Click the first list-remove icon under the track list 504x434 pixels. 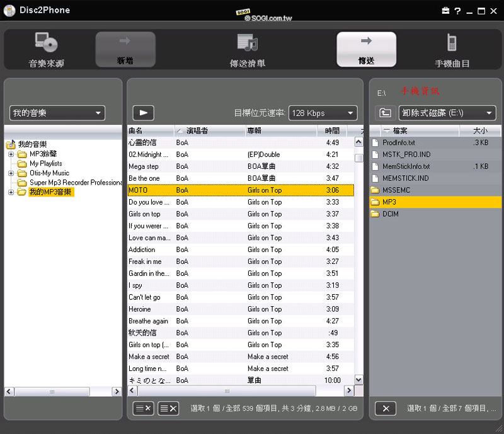point(144,409)
